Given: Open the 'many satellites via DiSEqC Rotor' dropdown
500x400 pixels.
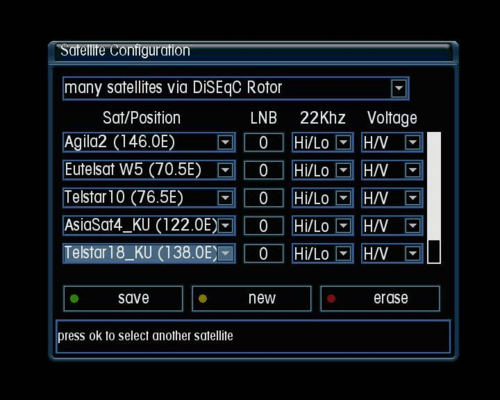Looking at the screenshot, I should pos(236,88).
